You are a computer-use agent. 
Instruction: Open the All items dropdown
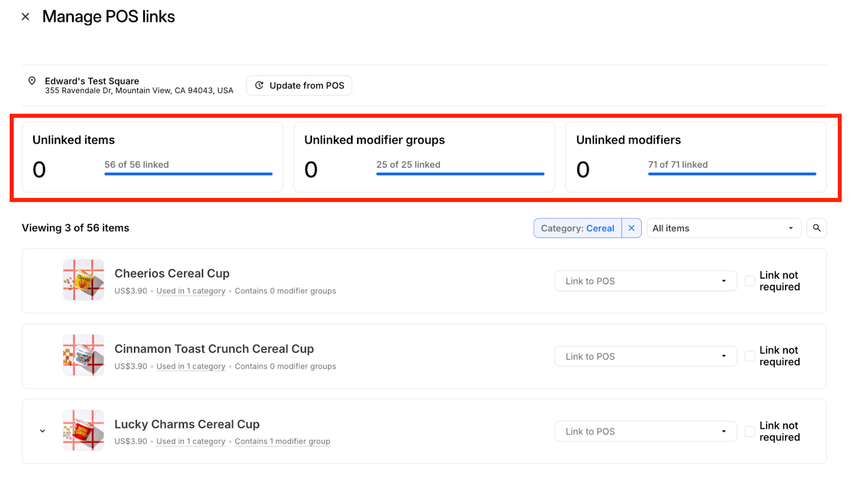pos(724,228)
